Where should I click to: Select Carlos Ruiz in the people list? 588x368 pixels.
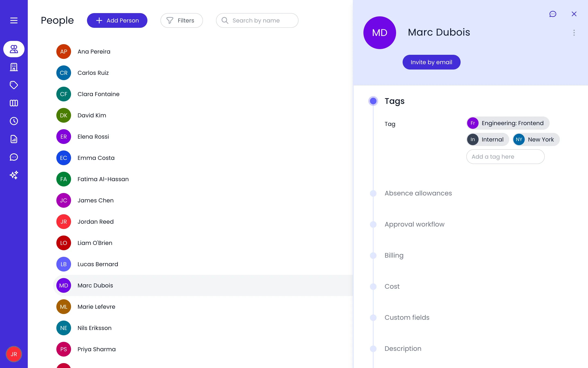point(203,73)
